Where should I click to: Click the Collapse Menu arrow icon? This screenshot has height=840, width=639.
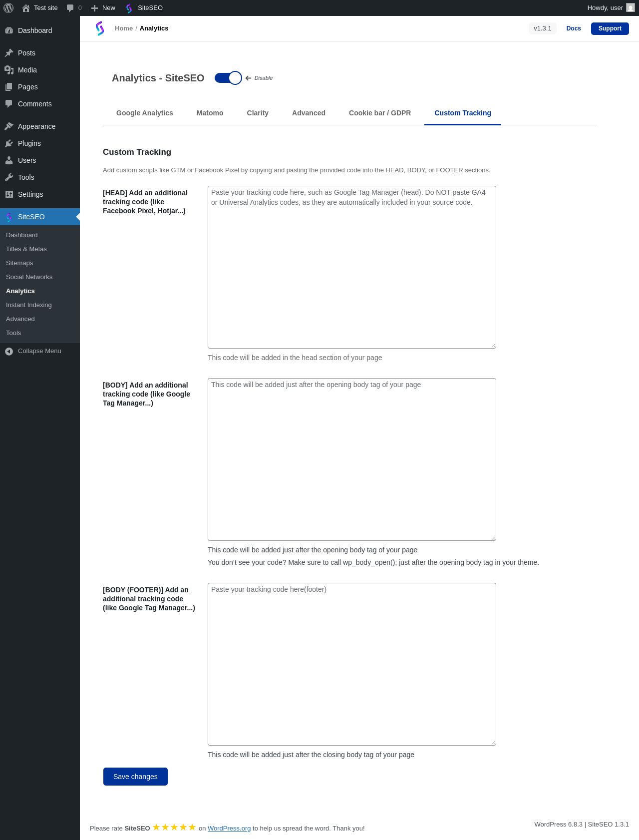tap(9, 351)
